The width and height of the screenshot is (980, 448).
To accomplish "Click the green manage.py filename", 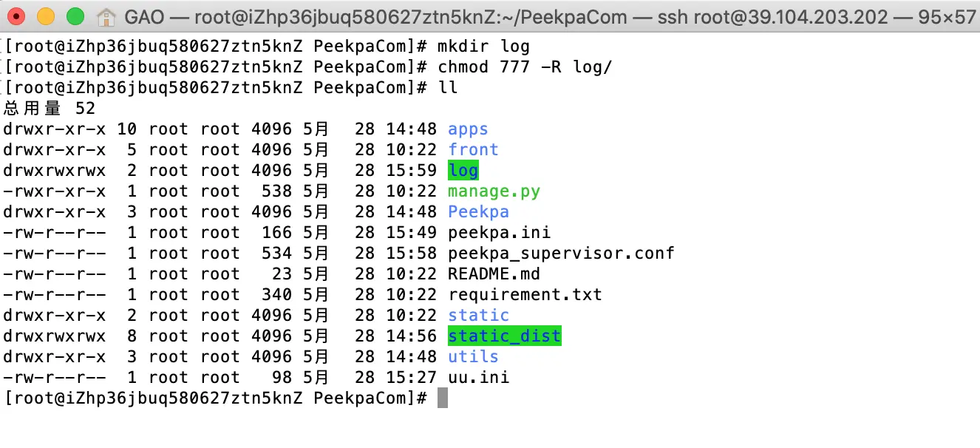I will point(494,191).
